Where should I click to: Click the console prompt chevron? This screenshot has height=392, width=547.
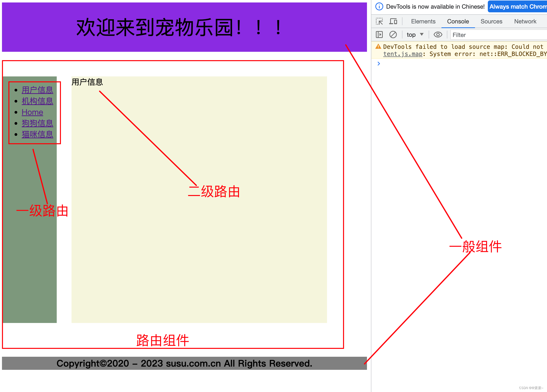click(379, 64)
